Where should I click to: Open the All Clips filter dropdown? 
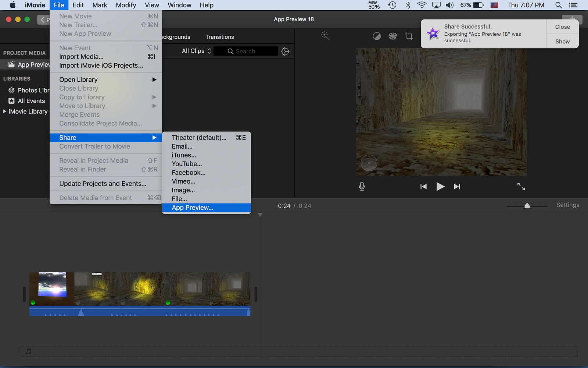pos(196,51)
